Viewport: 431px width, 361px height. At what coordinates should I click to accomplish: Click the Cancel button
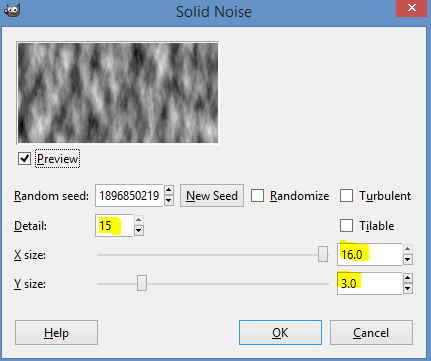pyautogui.click(x=371, y=333)
